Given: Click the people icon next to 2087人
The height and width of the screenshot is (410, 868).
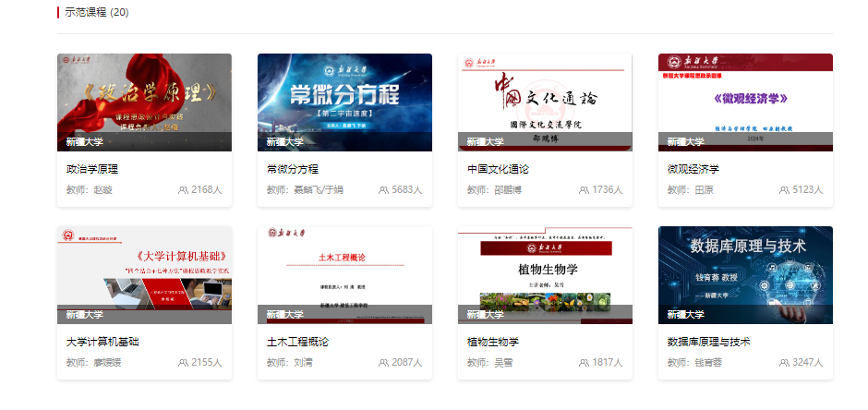Looking at the screenshot, I should tap(383, 363).
